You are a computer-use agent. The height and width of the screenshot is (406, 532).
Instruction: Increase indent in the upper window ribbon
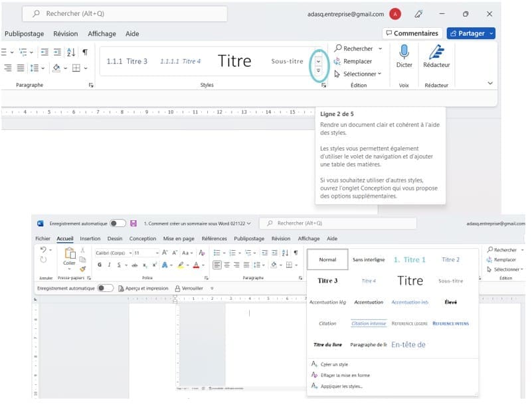[58, 52]
